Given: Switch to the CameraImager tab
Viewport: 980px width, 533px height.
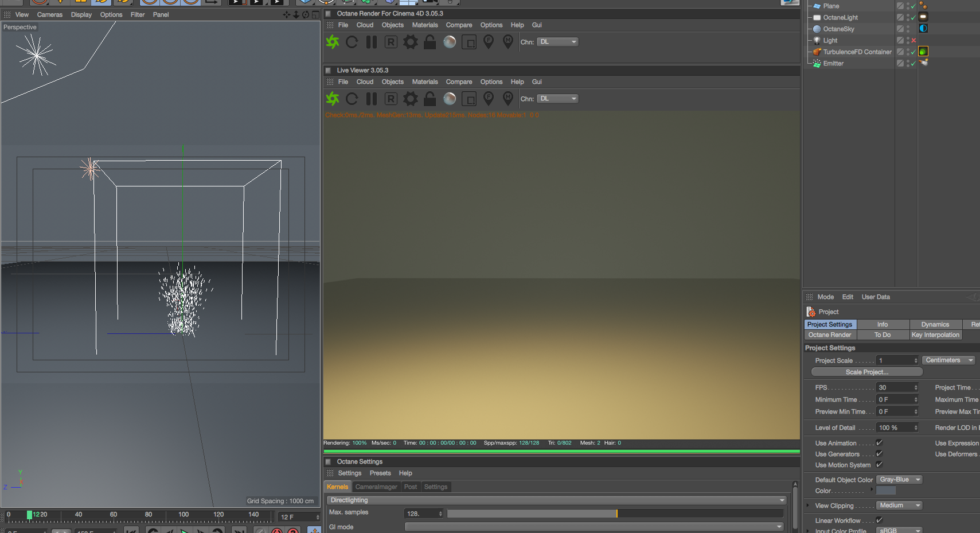Looking at the screenshot, I should 376,487.
